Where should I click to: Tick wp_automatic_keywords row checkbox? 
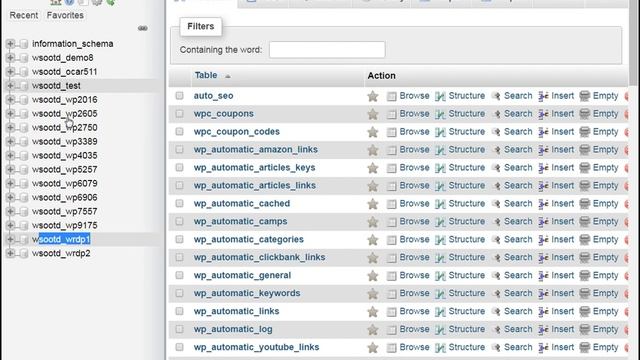(x=179, y=293)
